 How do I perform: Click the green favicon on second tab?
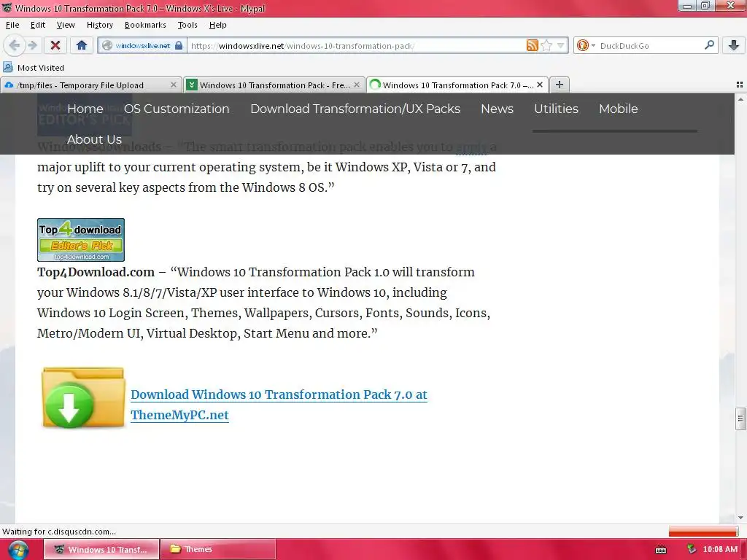pyautogui.click(x=192, y=85)
